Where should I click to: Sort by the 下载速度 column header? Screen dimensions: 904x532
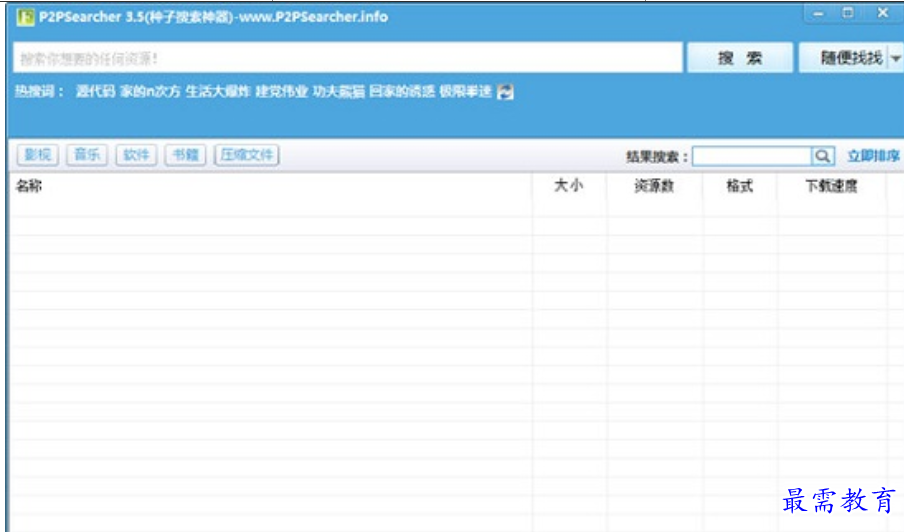pyautogui.click(x=831, y=186)
